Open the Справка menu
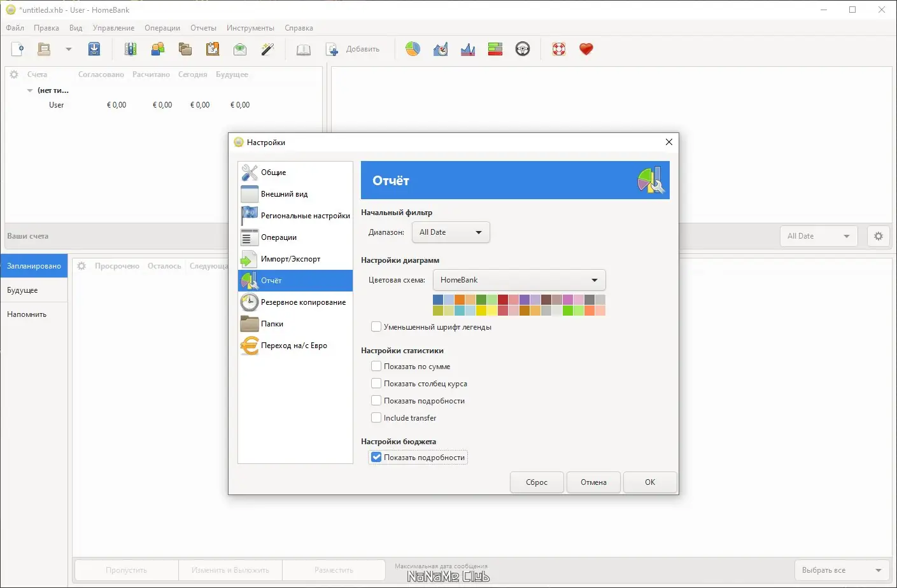 (x=299, y=28)
